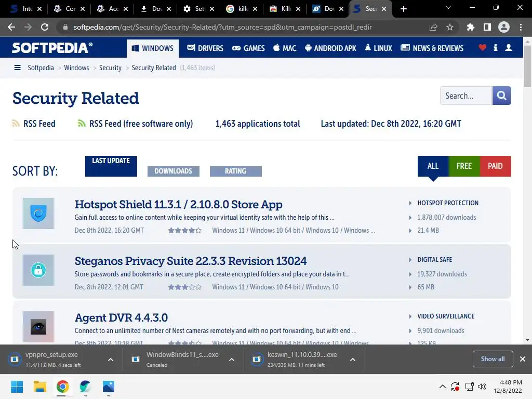Image resolution: width=532 pixels, height=399 pixels.
Task: Click Show all downloads button
Action: 493,359
